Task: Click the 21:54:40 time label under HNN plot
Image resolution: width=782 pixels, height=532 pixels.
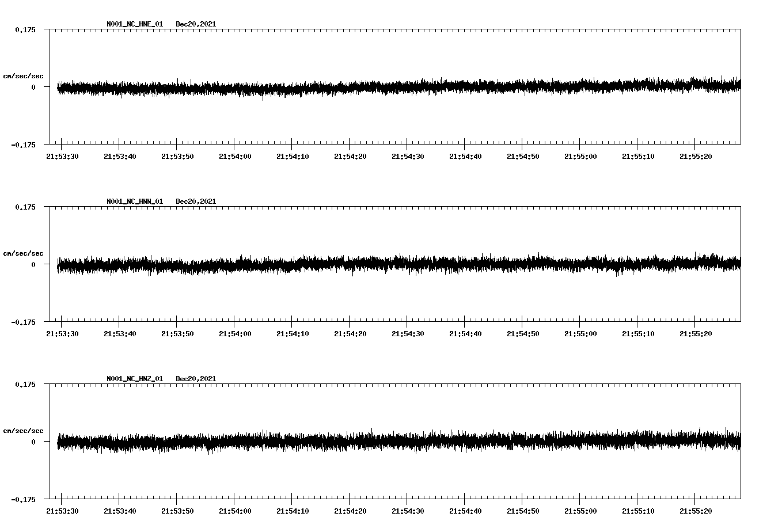Action: tap(465, 334)
